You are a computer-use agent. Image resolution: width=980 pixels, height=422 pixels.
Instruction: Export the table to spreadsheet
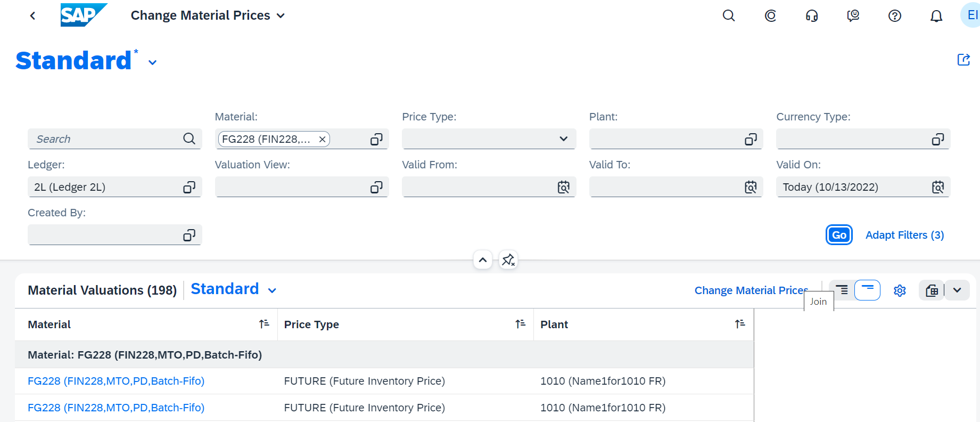932,290
